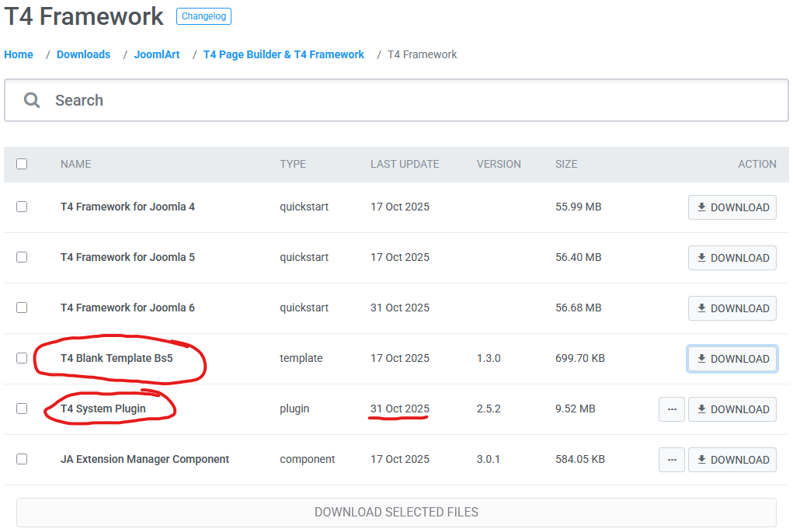Open T4 Page Builder & T4 Framework breadcrumb
This screenshot has height=532, width=793.
283,54
